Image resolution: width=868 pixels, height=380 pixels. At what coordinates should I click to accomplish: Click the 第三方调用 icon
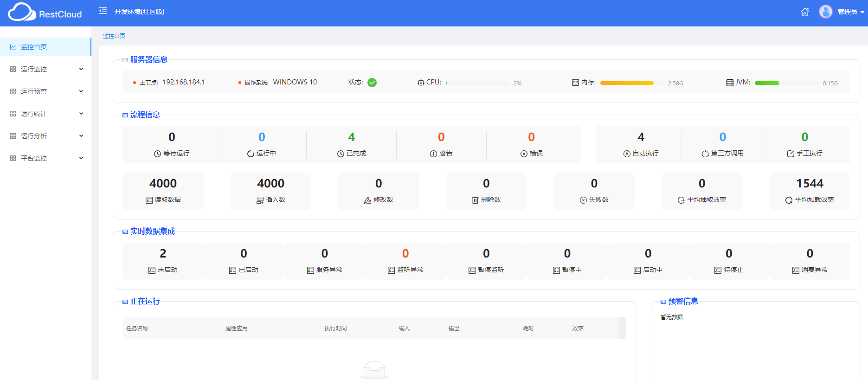point(705,154)
